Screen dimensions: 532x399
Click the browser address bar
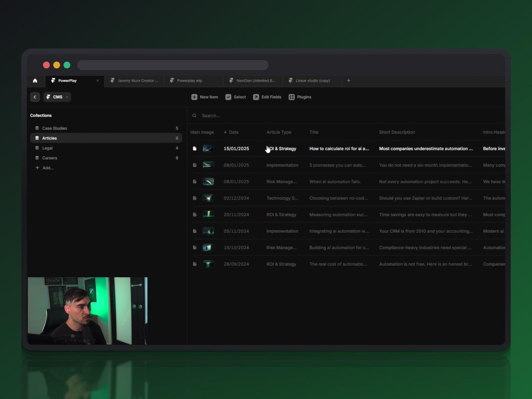click(x=173, y=65)
